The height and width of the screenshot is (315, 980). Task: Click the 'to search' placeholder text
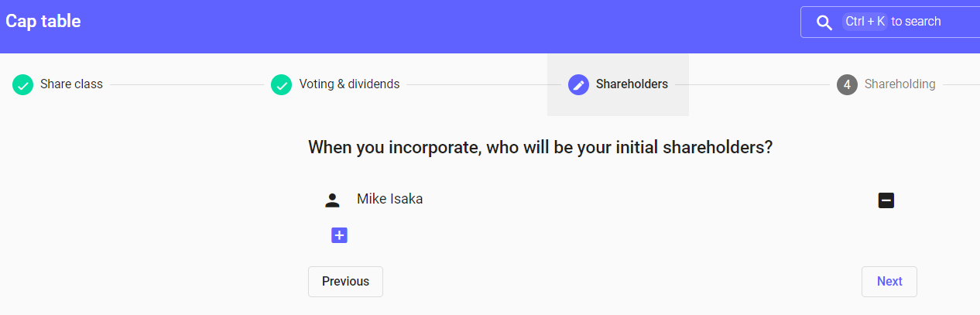916,22
